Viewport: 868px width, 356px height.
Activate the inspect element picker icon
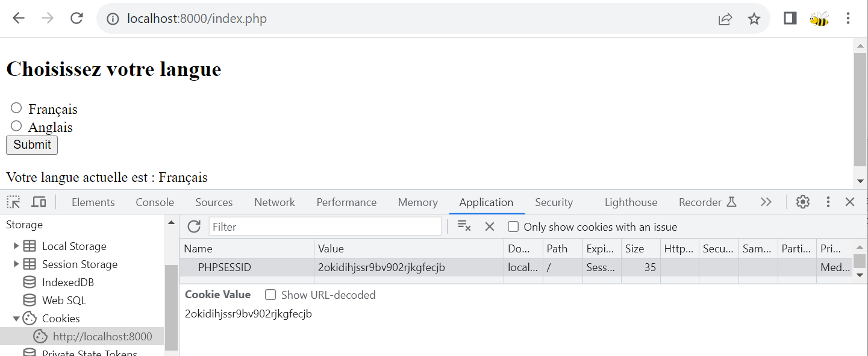point(13,202)
